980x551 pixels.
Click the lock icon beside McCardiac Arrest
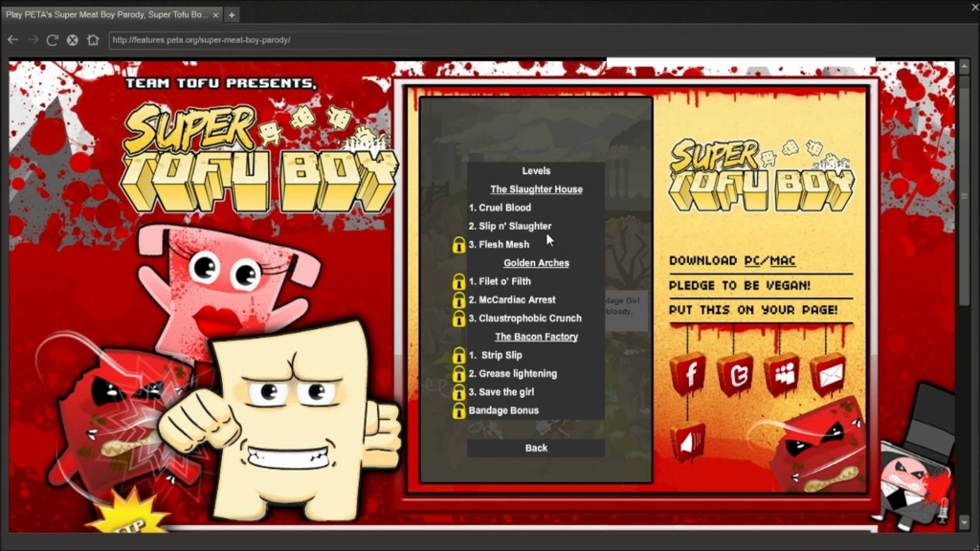tap(458, 299)
